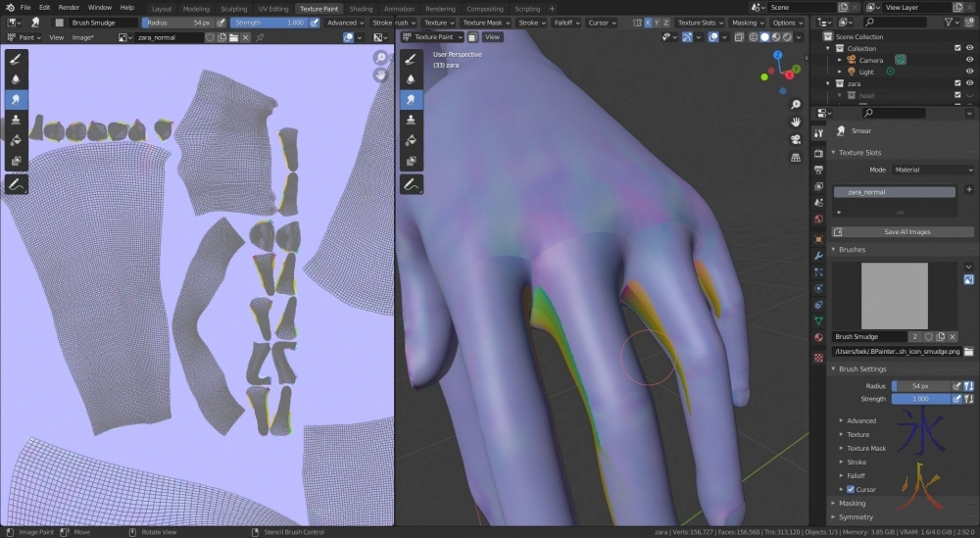This screenshot has height=538, width=980.
Task: Add a texture slot with plus button
Action: pyautogui.click(x=968, y=189)
